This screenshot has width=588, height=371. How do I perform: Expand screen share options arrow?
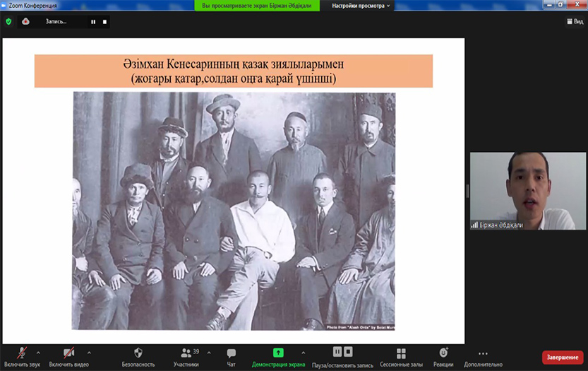[x=304, y=352]
